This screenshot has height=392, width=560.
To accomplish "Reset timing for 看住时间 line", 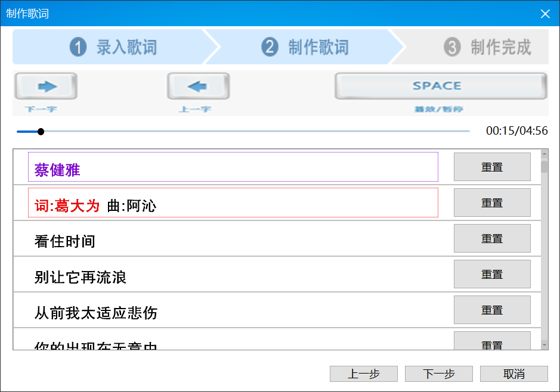I will 492,239.
